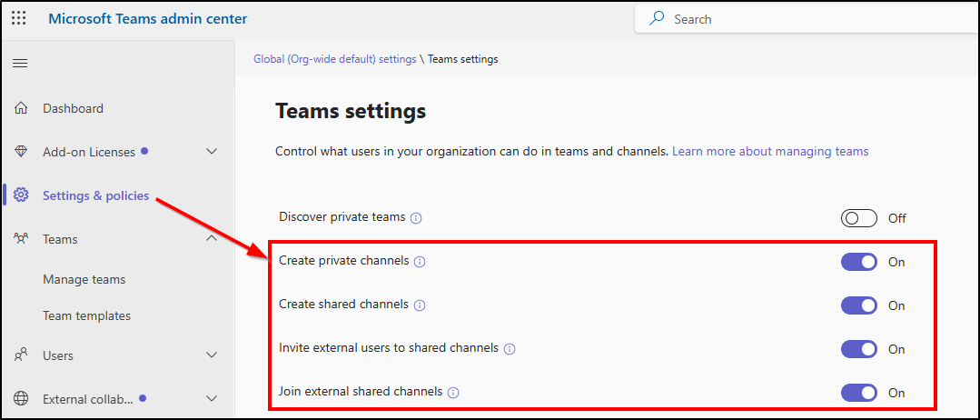This screenshot has height=420, width=980.
Task: Click the Add-on Licenses diamond icon
Action: coord(21,152)
